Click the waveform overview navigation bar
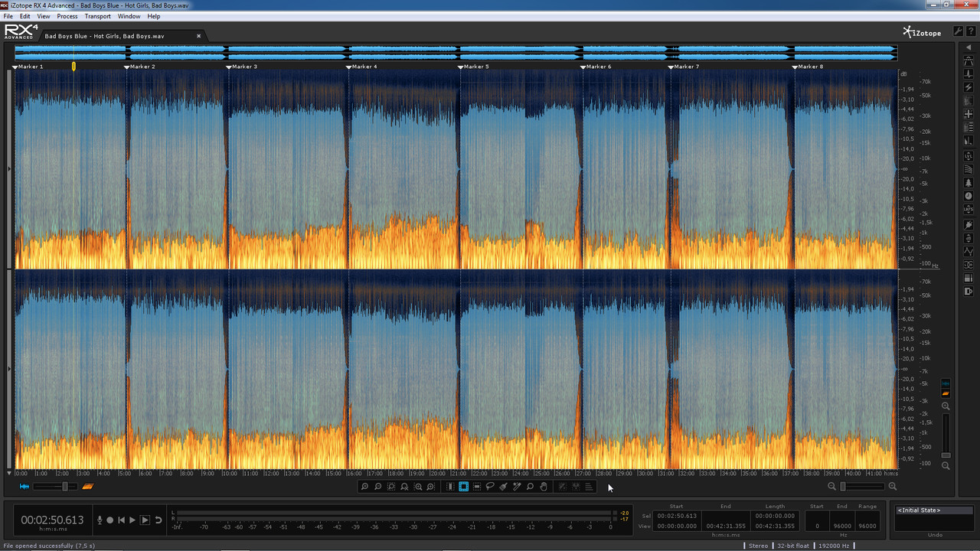The width and height of the screenshot is (980, 551). 456,52
